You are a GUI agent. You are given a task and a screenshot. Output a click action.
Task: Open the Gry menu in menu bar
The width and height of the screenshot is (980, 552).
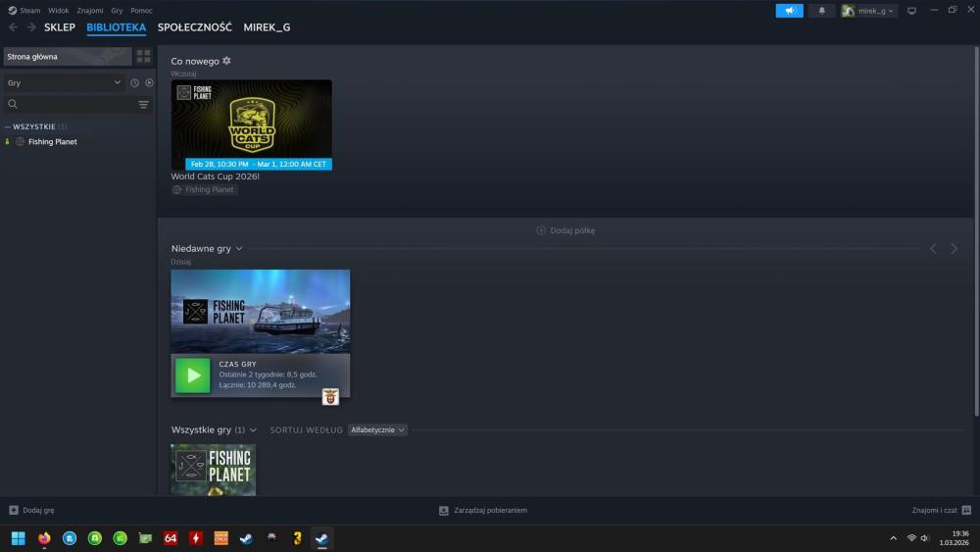click(x=117, y=11)
